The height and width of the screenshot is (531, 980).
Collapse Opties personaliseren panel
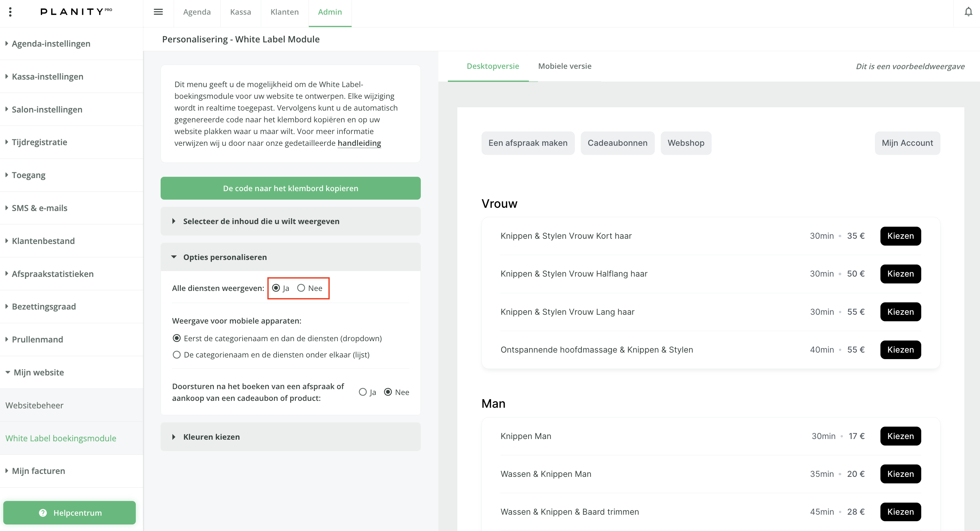pos(291,257)
